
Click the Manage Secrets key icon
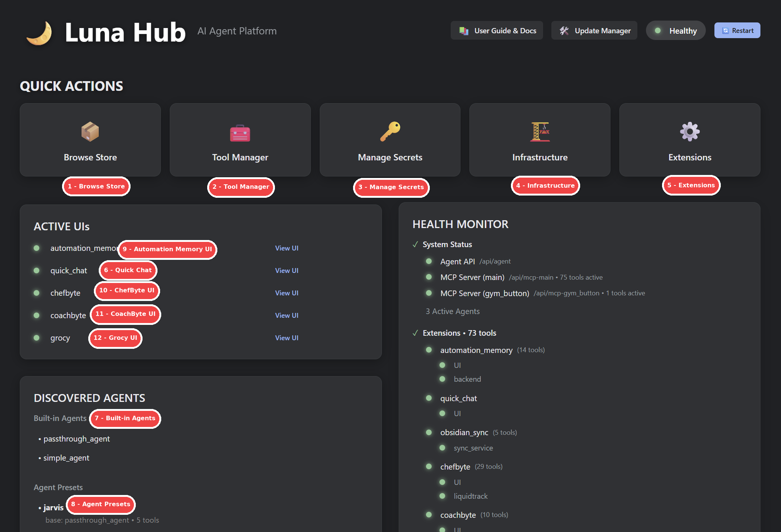(x=390, y=132)
